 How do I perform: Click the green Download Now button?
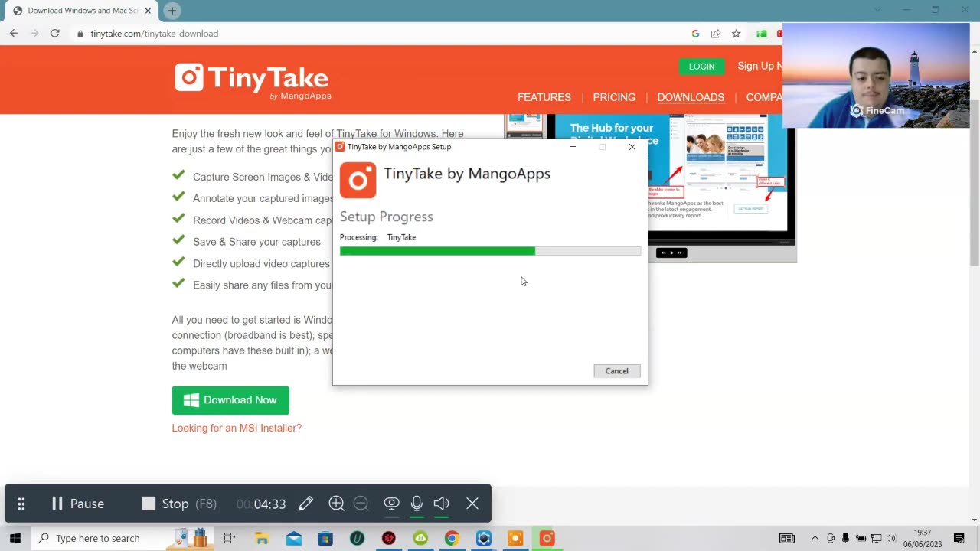click(x=230, y=400)
